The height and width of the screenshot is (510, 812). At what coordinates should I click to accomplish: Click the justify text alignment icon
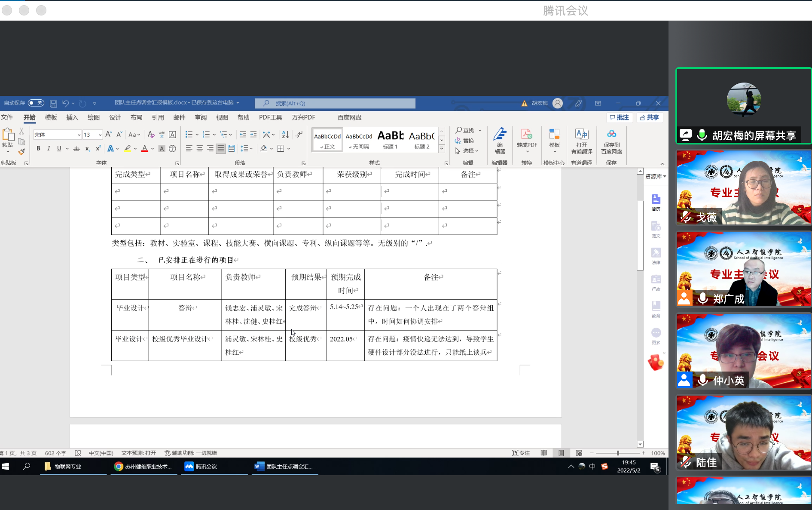(x=220, y=148)
